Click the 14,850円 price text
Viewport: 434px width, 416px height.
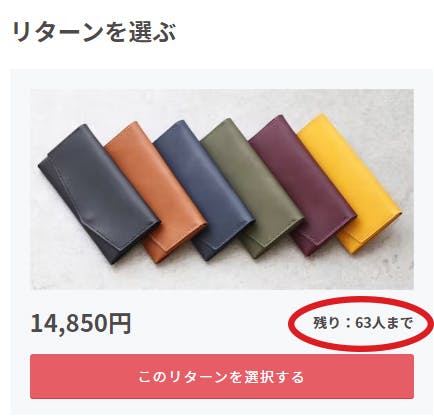click(x=81, y=323)
